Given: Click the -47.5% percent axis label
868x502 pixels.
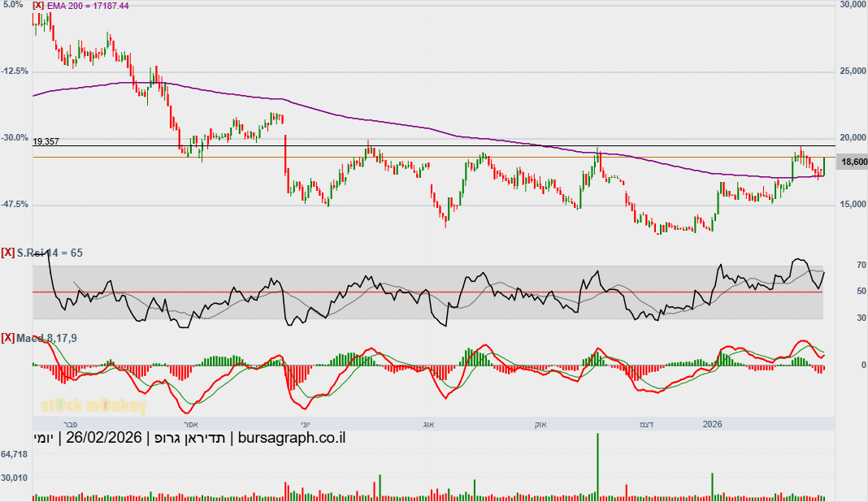Looking at the screenshot, I should tap(15, 204).
